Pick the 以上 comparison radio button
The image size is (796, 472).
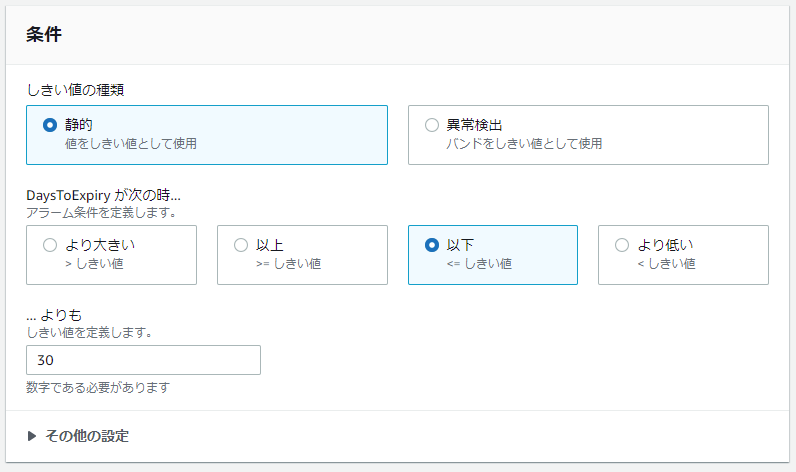241,245
